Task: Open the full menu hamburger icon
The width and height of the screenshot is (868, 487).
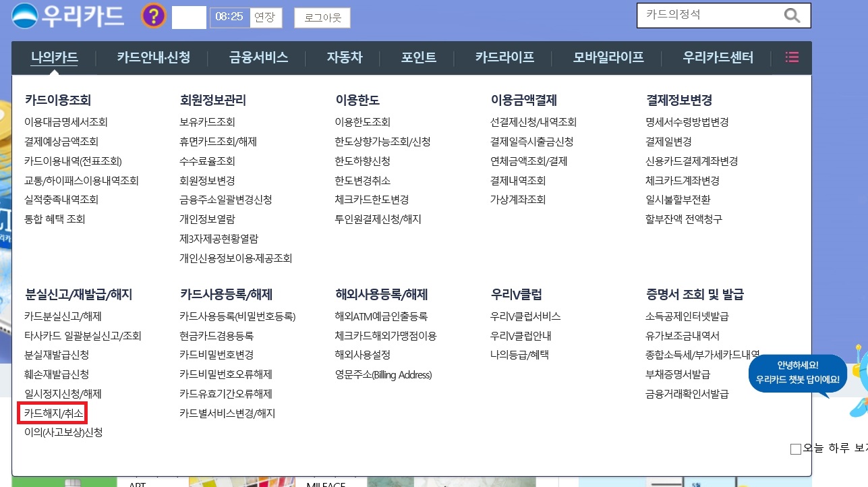Action: (x=792, y=57)
